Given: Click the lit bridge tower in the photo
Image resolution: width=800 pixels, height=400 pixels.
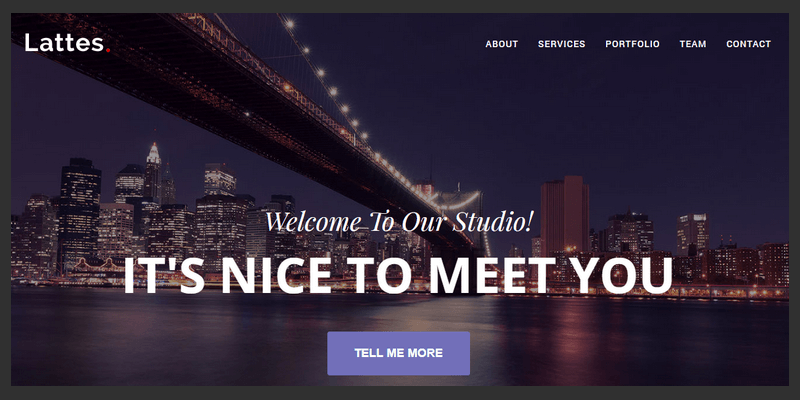Looking at the screenshot, I should (464, 219).
